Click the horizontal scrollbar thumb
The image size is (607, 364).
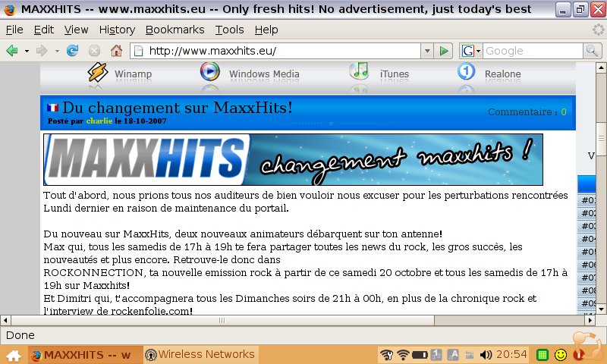[x=222, y=320]
